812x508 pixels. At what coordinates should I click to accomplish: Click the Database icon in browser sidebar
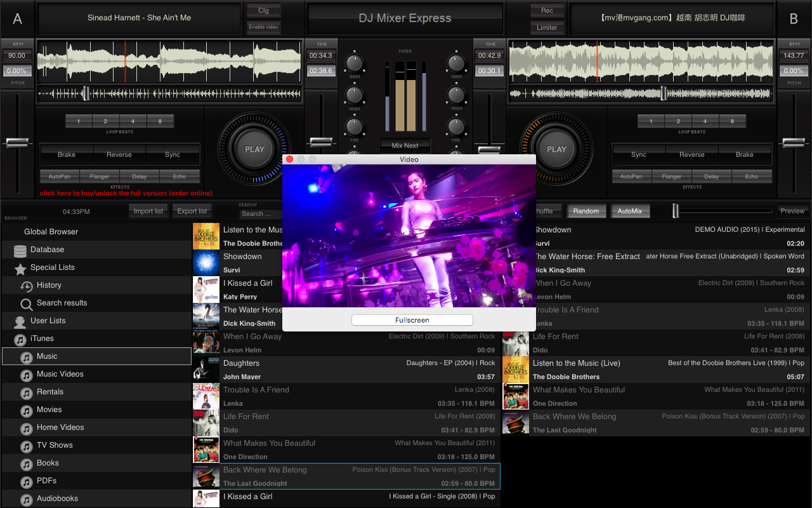point(20,250)
